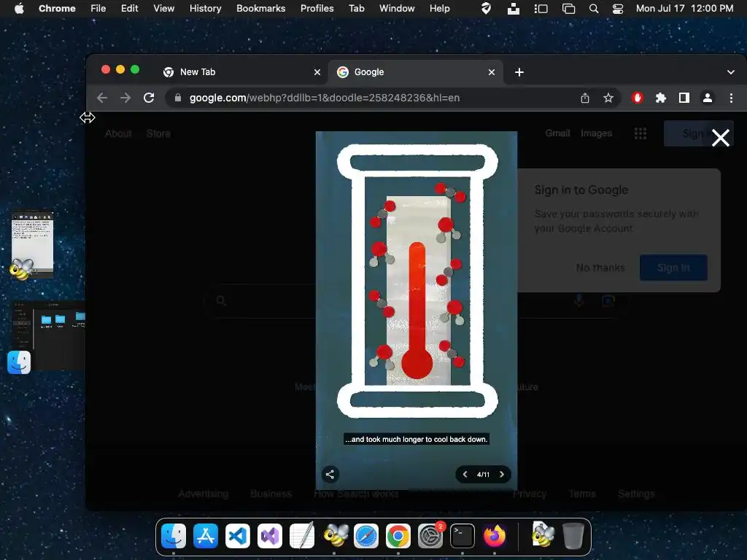Open Control Center in the menu bar
The image size is (747, 560).
tap(617, 9)
